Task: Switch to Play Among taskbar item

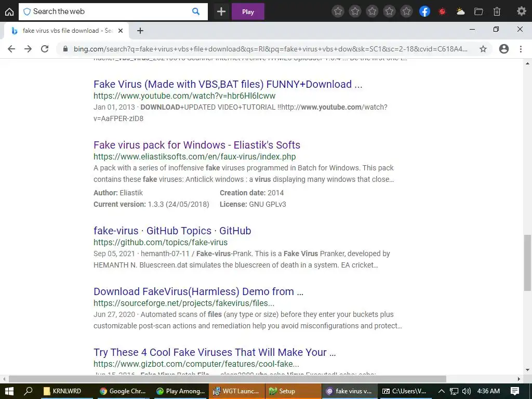Action: click(x=180, y=391)
